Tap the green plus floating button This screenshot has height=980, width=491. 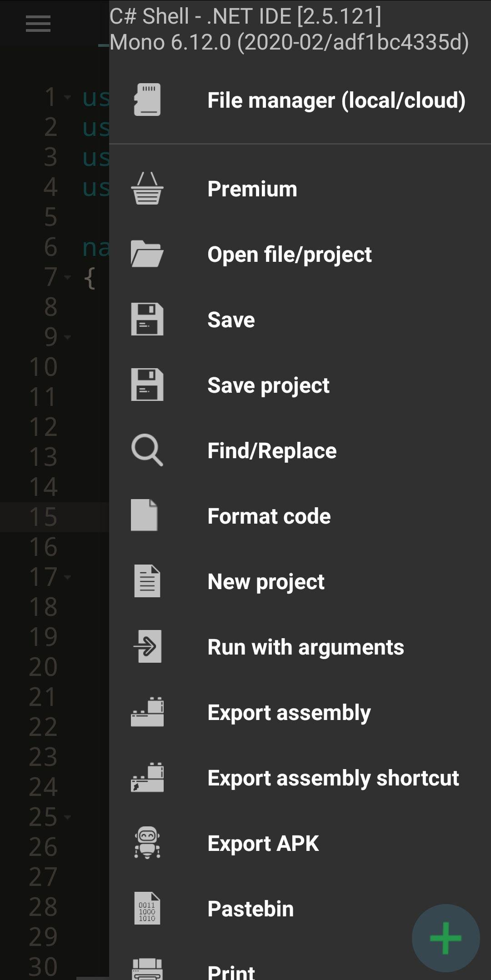446,938
